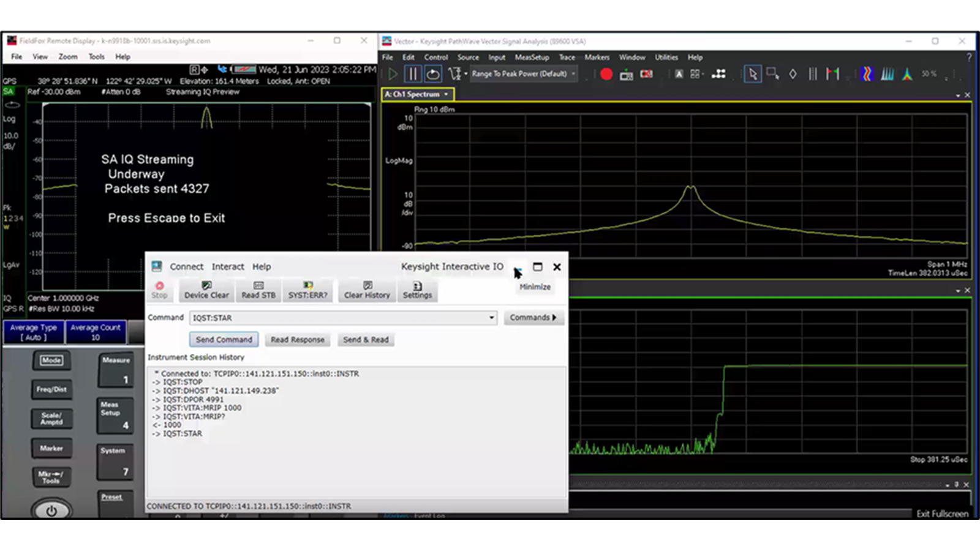
Task: Start recording with the red Record icon
Action: coord(607,73)
